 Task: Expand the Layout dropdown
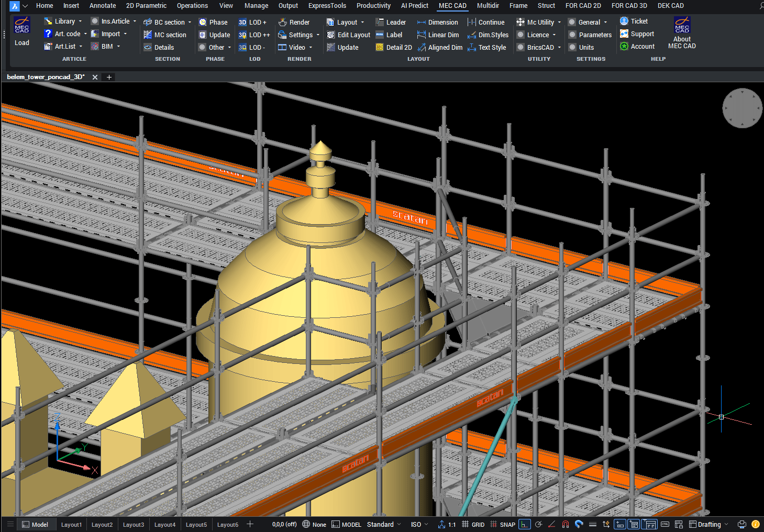click(362, 23)
